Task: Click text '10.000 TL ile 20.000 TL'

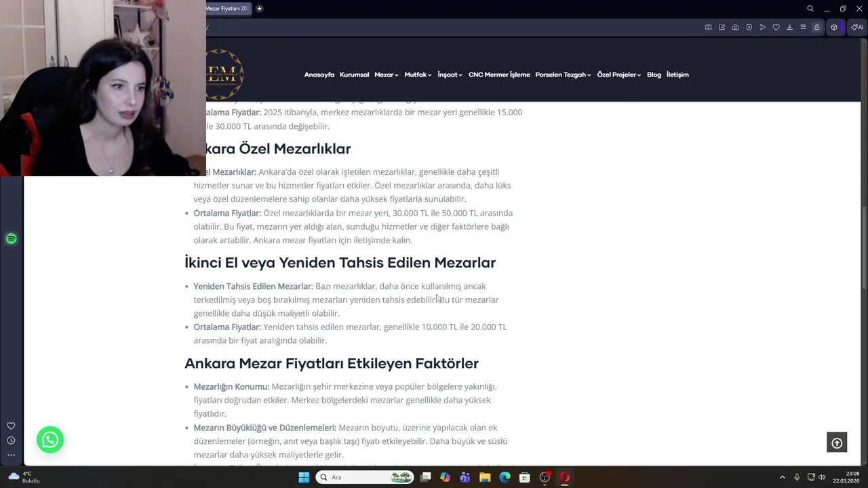Action: coord(465,327)
